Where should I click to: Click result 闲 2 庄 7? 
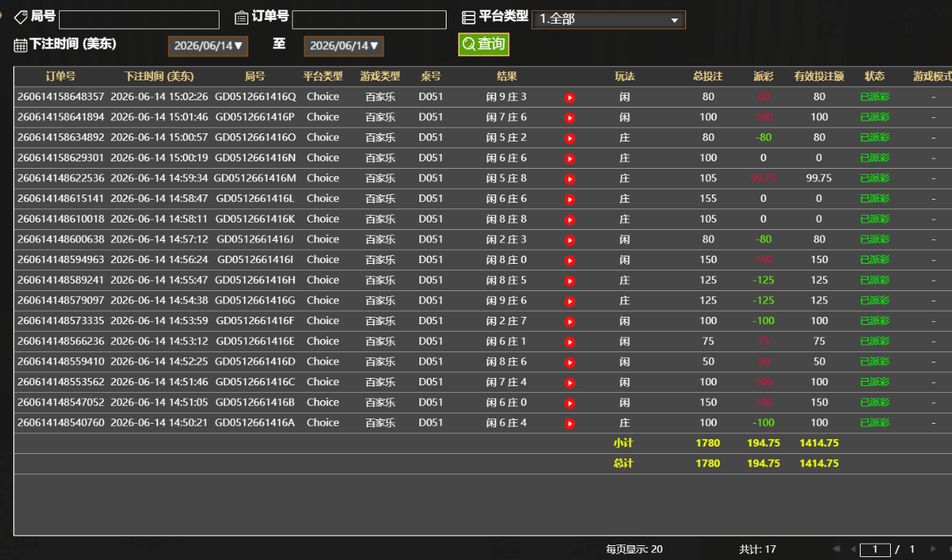507,321
